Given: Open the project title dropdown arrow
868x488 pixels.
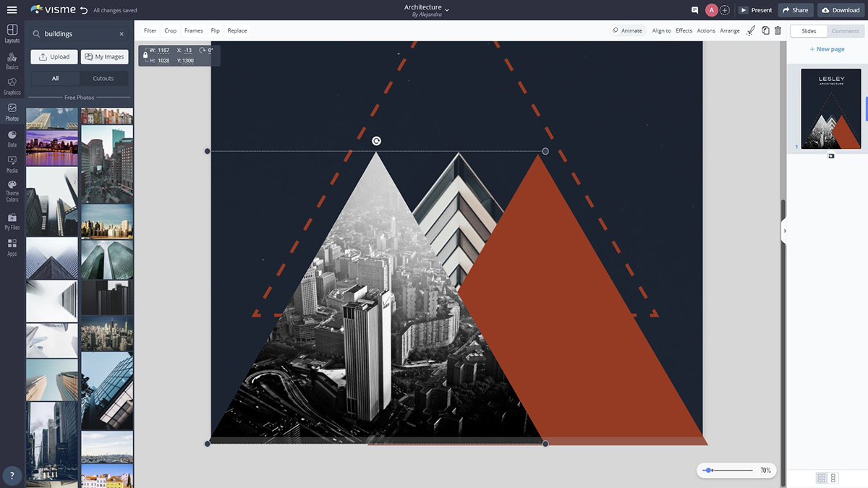Looking at the screenshot, I should click(x=447, y=10).
